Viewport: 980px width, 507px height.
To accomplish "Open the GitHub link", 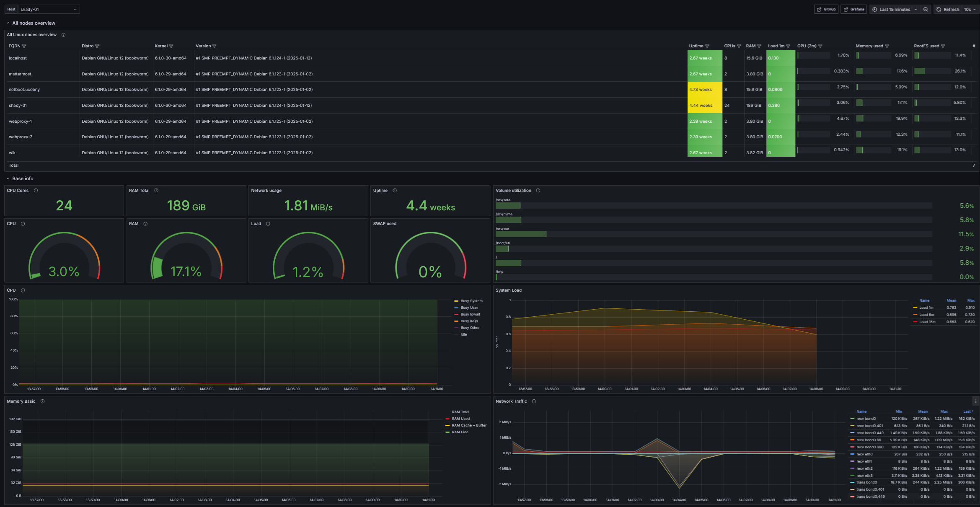I will click(826, 9).
